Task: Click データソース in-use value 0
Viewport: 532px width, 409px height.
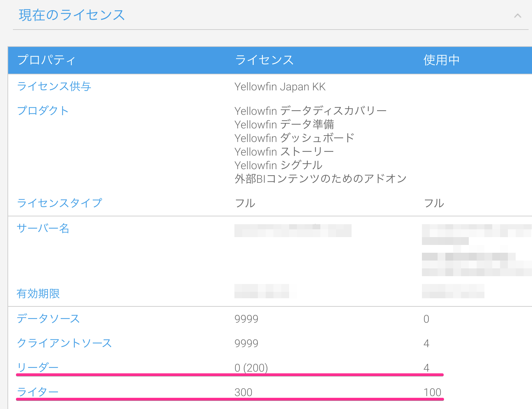Action: pos(426,319)
